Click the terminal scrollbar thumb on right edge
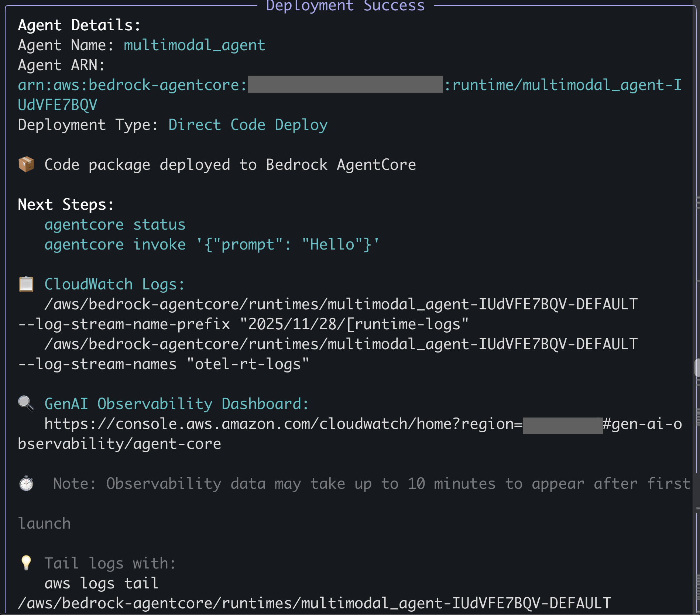700x615 pixels. click(697, 368)
